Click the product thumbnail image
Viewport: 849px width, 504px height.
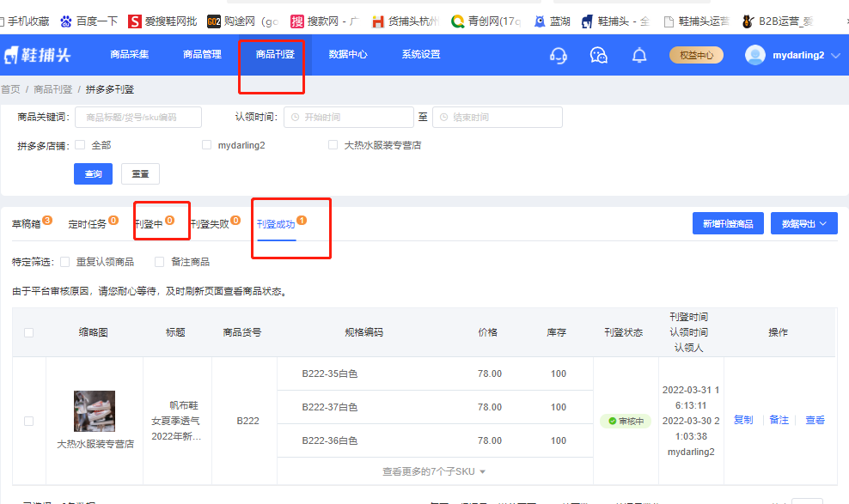click(94, 411)
